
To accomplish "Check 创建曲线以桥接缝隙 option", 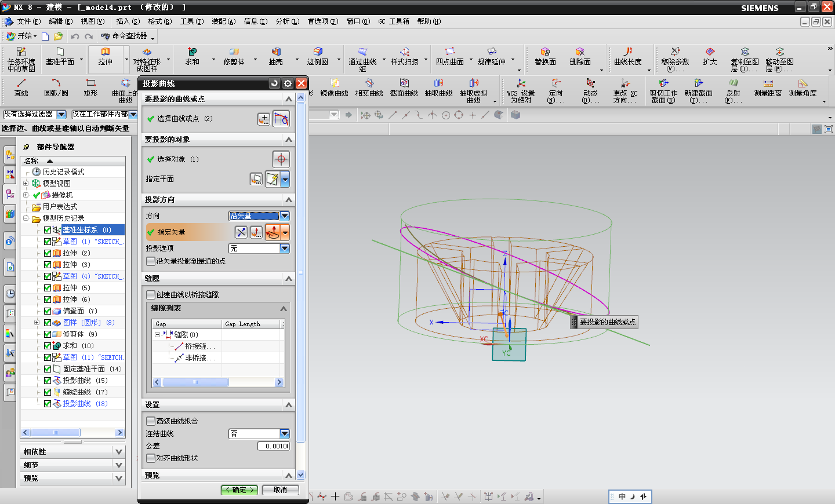I will [x=151, y=295].
